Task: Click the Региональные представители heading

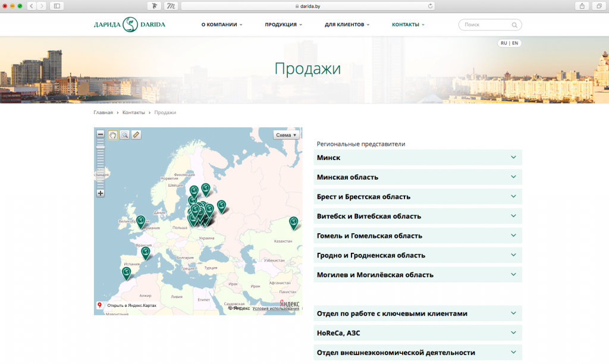Action: [361, 144]
